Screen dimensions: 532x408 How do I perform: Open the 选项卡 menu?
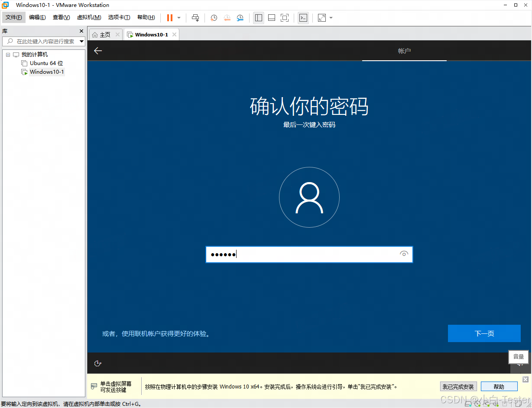(119, 17)
